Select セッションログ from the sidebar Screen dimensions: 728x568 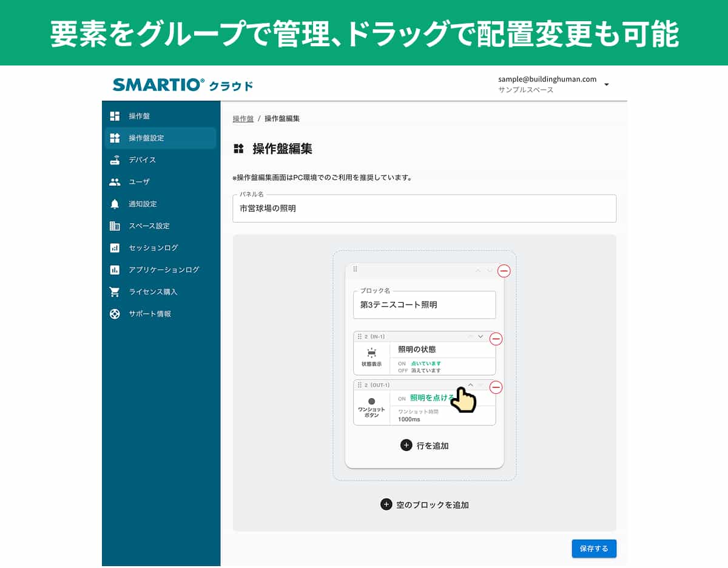[153, 248]
